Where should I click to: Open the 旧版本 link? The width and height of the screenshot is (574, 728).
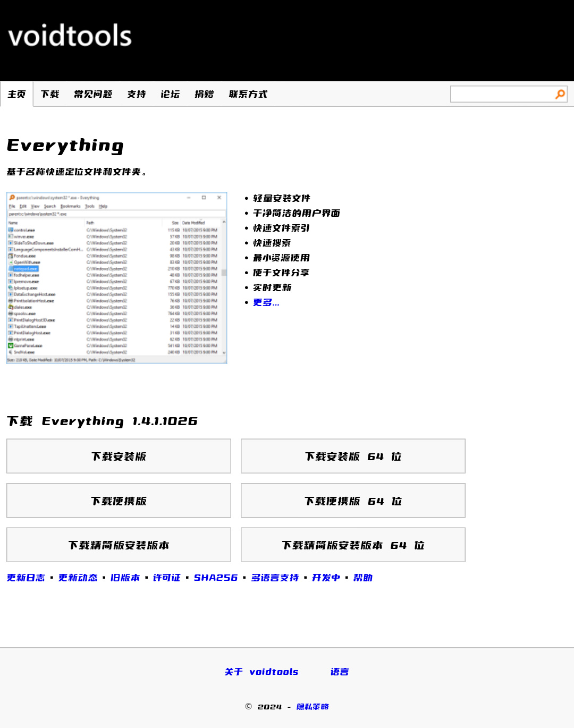point(125,578)
